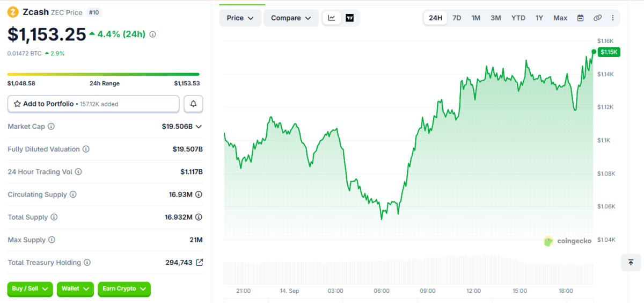Viewport: 644px width, 303px height.
Task: Click the 0.01472 BTC value
Action: point(24,53)
